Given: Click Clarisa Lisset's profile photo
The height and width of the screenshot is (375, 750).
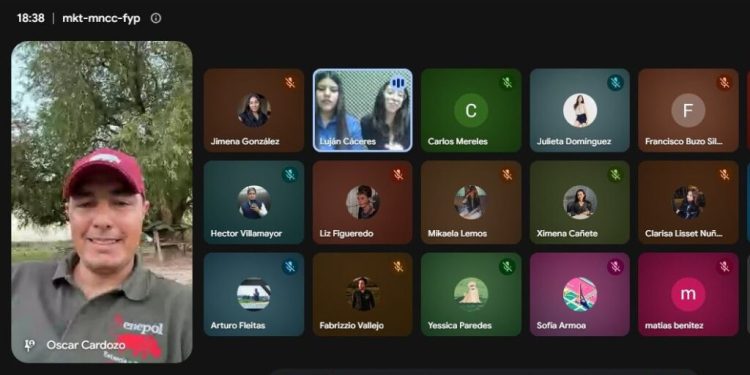Looking at the screenshot, I should pyautogui.click(x=688, y=202).
